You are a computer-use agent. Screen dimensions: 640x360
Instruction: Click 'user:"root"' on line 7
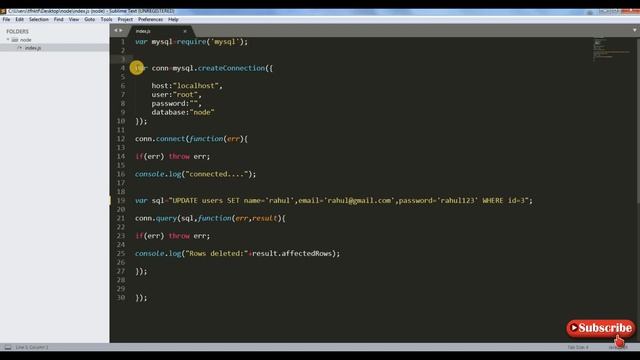(x=175, y=95)
